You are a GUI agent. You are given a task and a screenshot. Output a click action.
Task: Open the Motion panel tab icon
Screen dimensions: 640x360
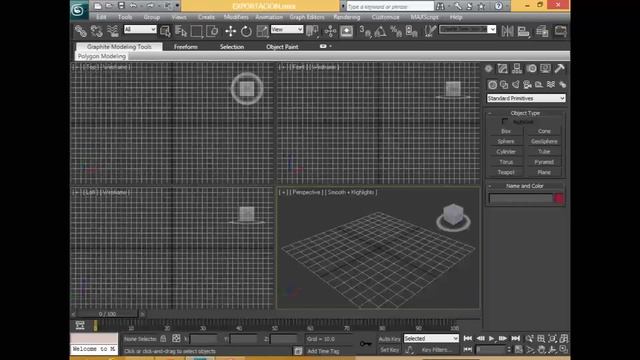(531, 69)
